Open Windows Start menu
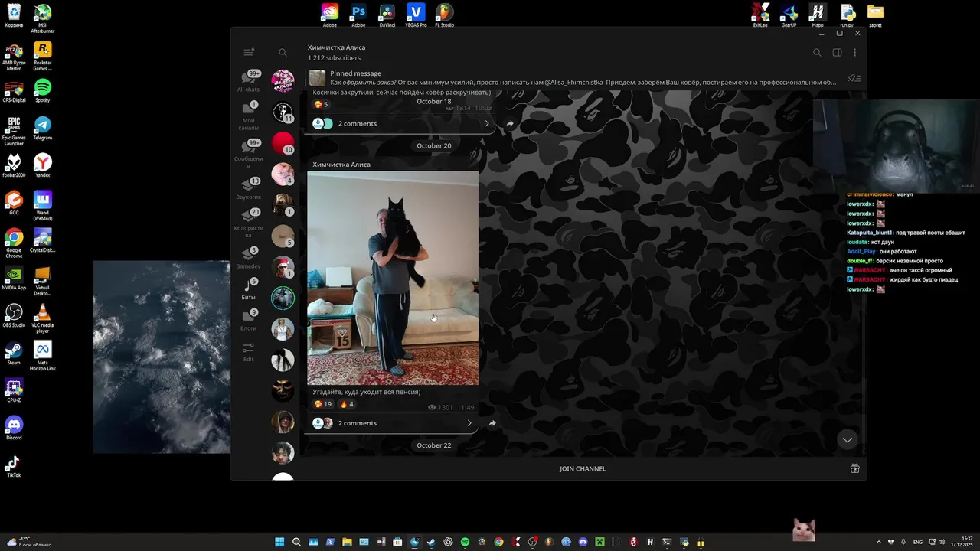This screenshot has height=551, width=980. point(279,542)
